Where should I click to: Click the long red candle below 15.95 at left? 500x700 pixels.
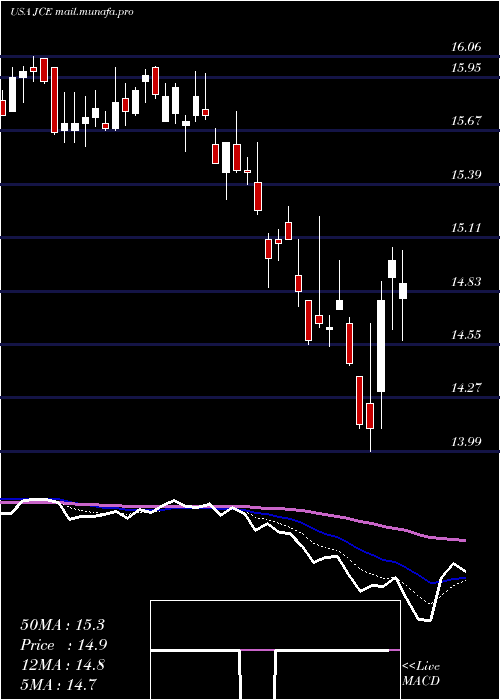click(x=54, y=100)
